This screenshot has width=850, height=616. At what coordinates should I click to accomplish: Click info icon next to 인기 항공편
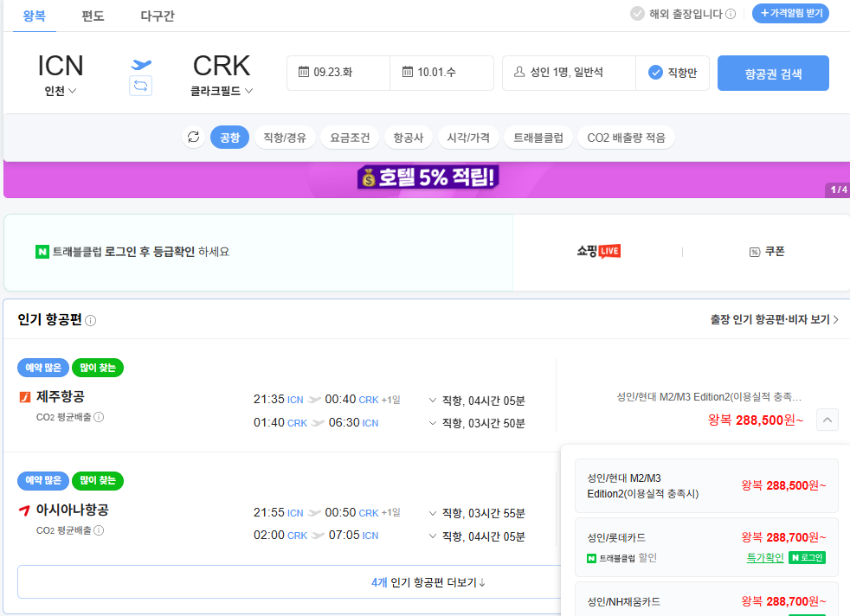pyautogui.click(x=91, y=321)
